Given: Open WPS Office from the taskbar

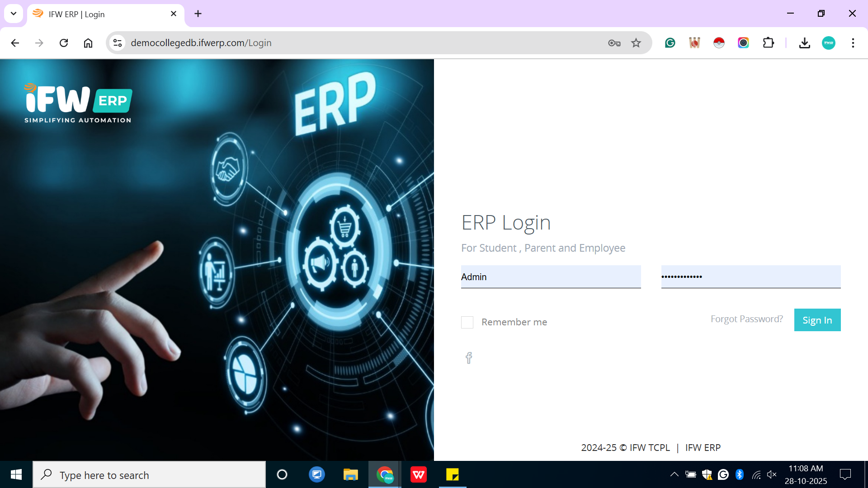Looking at the screenshot, I should click(419, 474).
